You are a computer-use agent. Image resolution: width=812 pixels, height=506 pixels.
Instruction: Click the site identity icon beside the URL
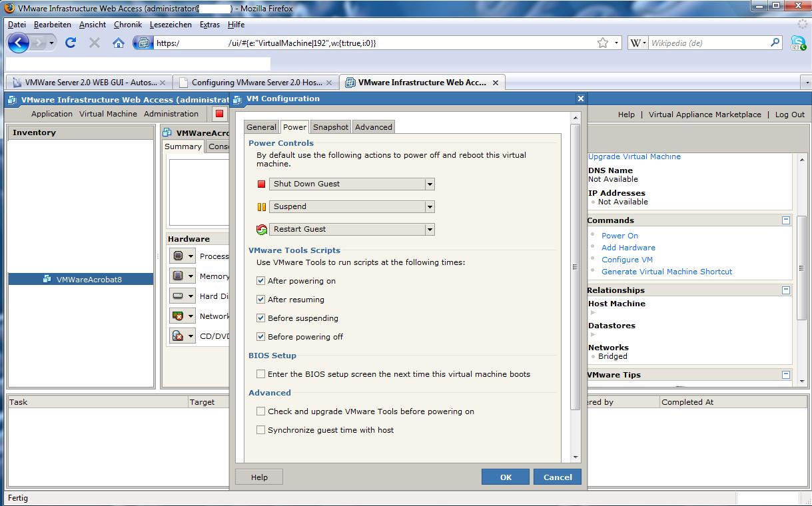[x=143, y=43]
